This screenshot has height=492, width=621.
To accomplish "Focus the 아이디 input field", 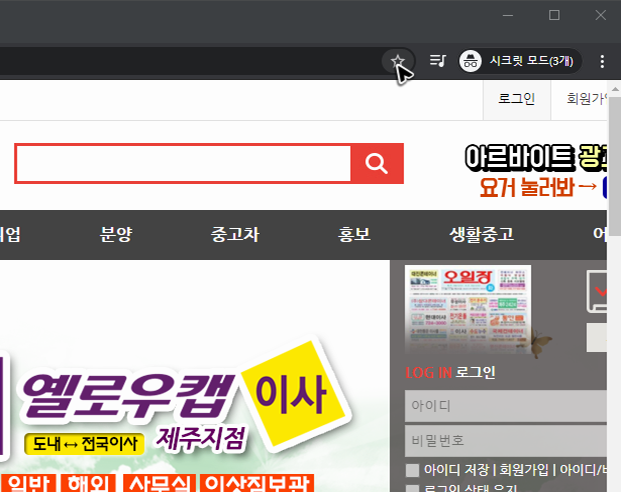I will point(506,406).
